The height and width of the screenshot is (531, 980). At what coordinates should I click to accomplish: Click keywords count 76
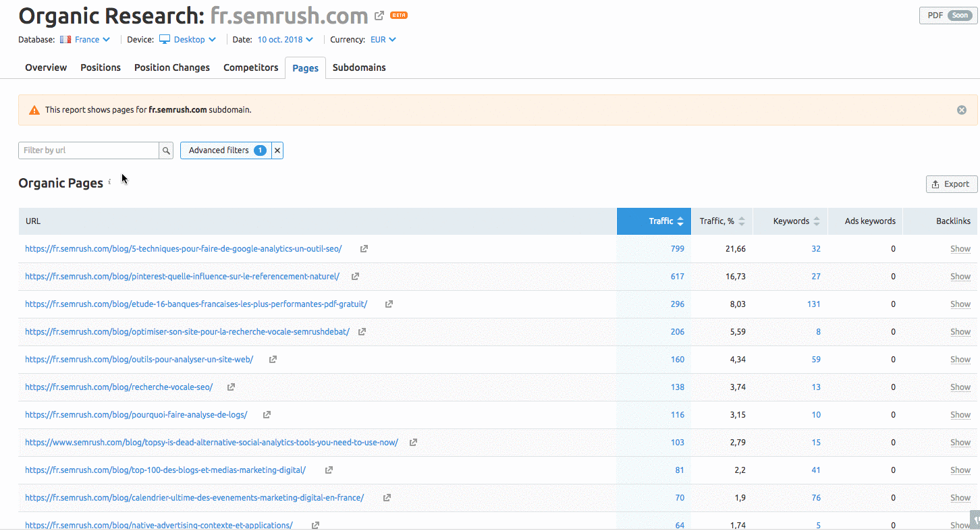tap(816, 498)
